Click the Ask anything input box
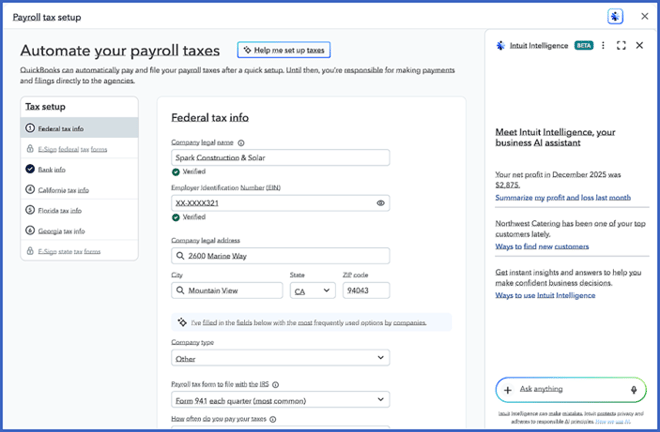The height and width of the screenshot is (432, 660). 571,389
